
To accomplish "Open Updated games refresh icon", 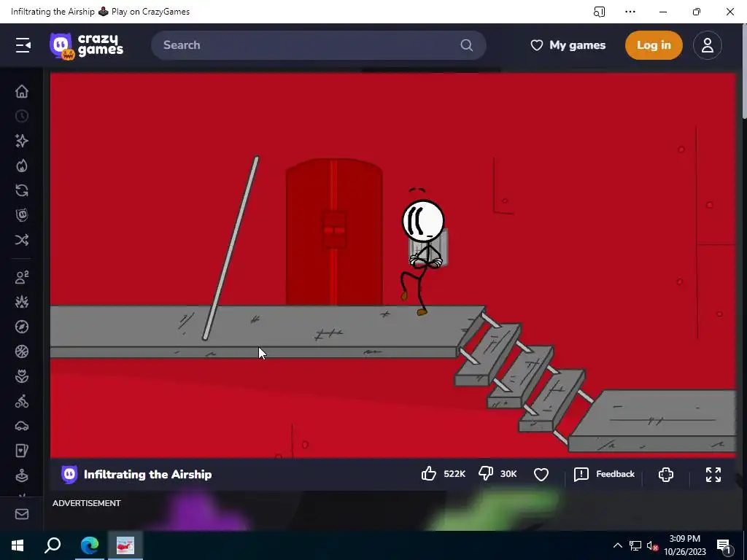I will point(22,190).
